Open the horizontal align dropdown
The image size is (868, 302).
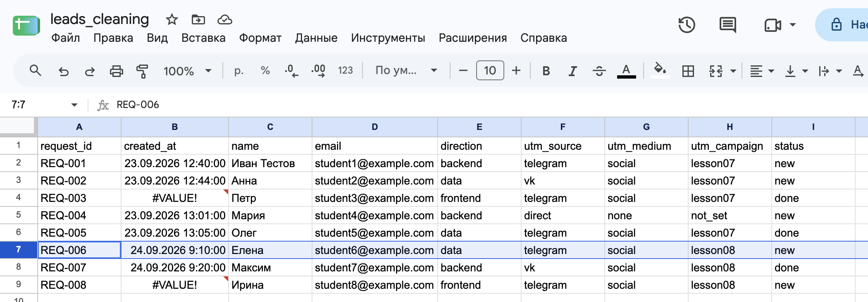(x=762, y=71)
